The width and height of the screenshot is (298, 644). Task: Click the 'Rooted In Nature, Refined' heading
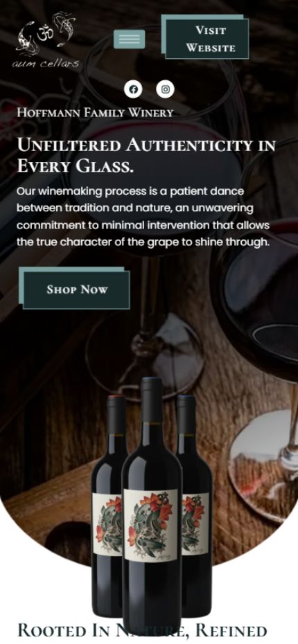142,631
